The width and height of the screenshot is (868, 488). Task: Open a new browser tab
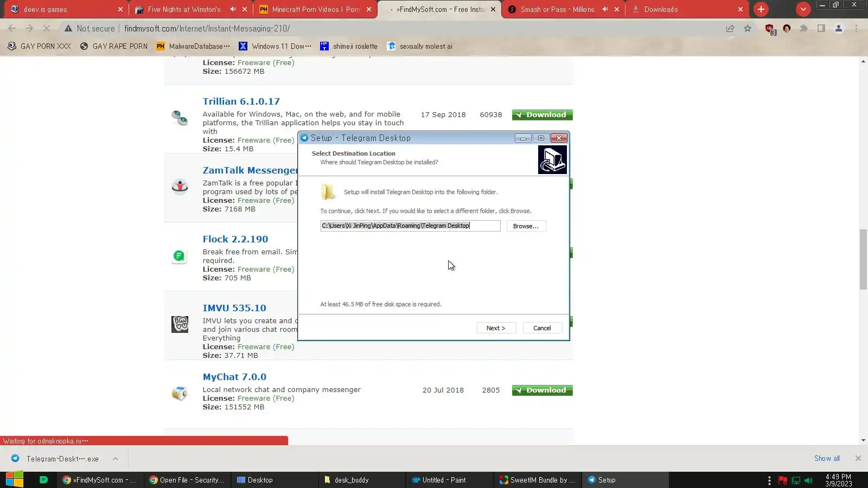761,9
